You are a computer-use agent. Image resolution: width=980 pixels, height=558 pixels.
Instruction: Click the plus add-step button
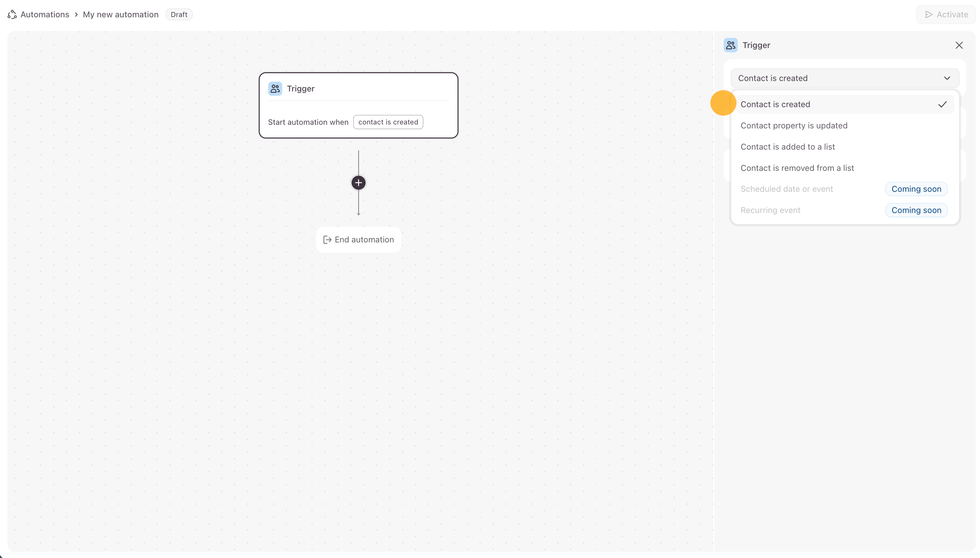pos(358,183)
